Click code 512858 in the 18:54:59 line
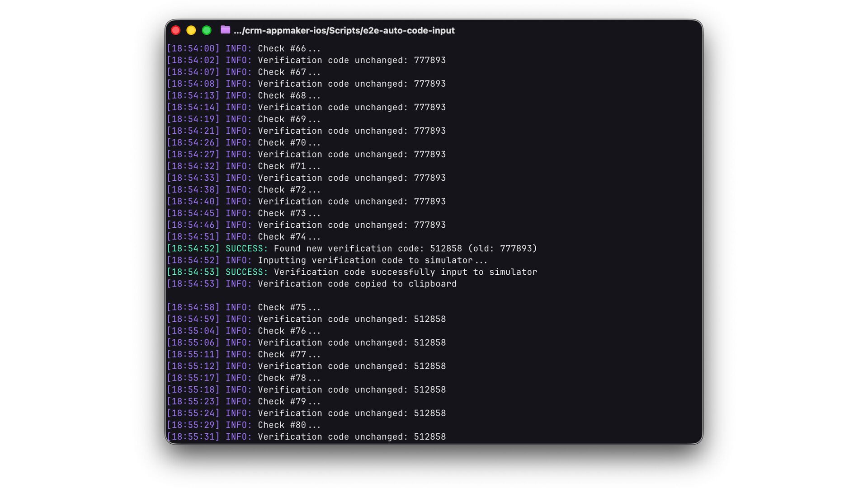868x488 pixels. [429, 319]
